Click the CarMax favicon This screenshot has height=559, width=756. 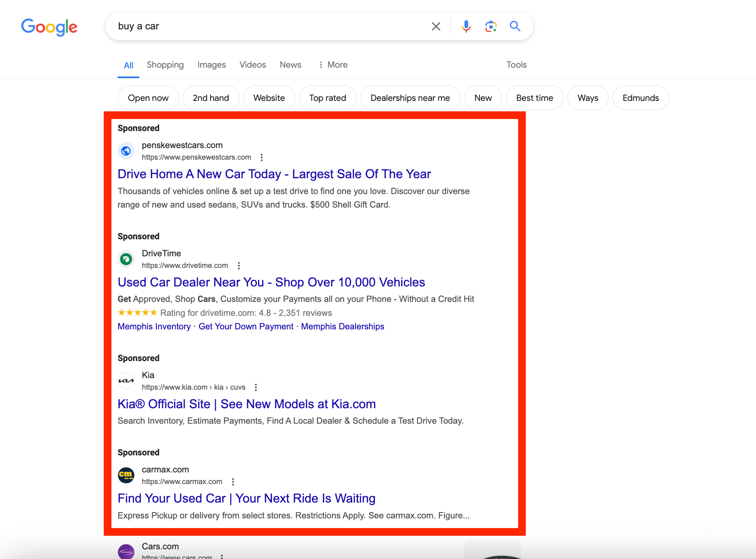126,475
